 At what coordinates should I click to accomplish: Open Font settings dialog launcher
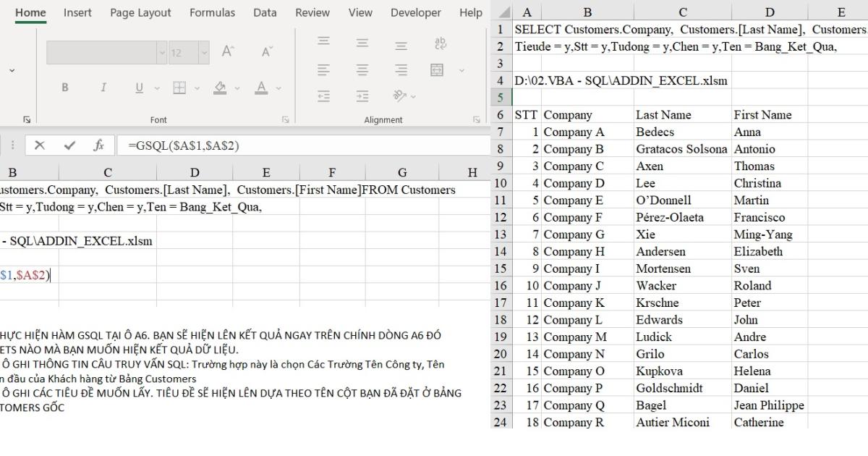point(286,119)
